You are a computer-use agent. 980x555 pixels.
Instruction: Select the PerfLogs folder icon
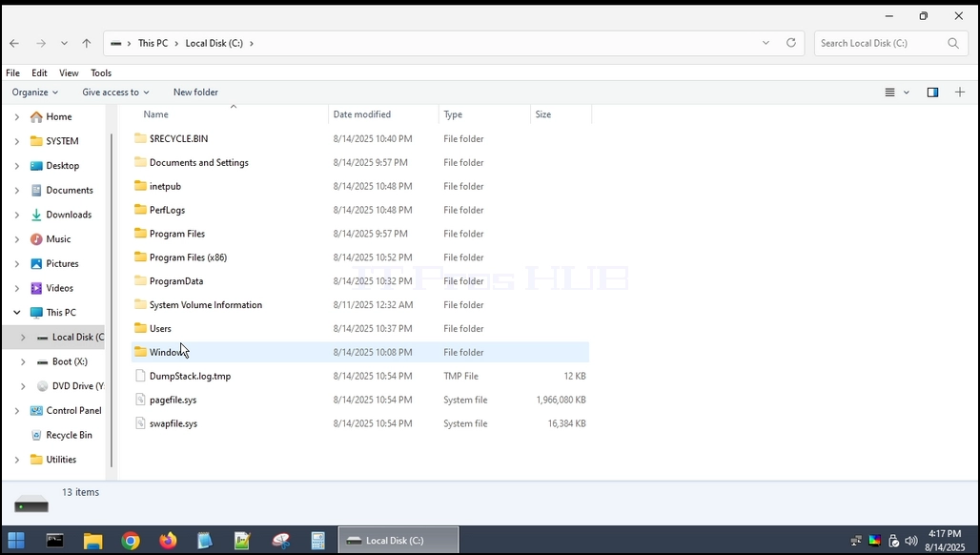[x=140, y=210]
